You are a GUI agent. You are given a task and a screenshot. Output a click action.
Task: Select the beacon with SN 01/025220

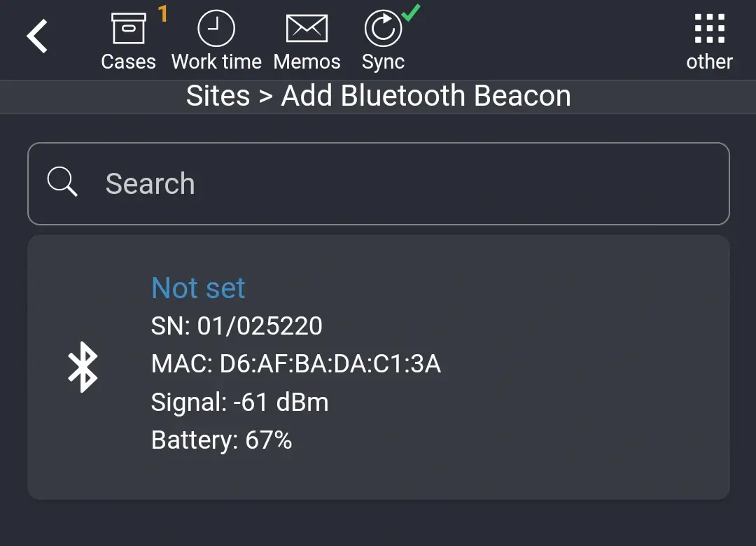237,325
